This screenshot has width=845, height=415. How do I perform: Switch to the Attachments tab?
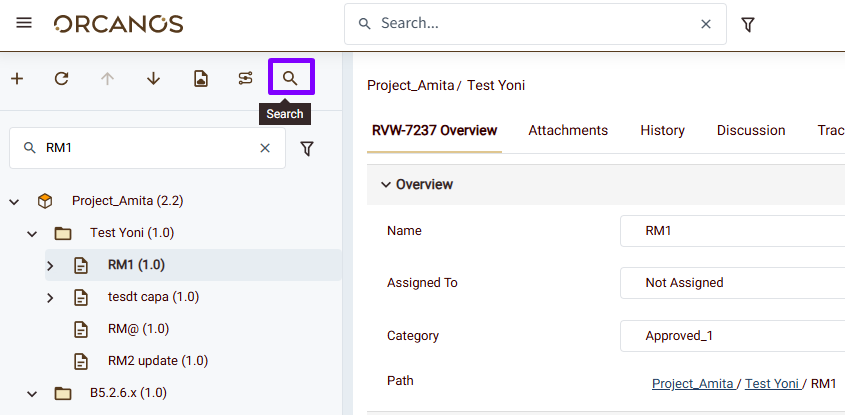[x=568, y=130]
